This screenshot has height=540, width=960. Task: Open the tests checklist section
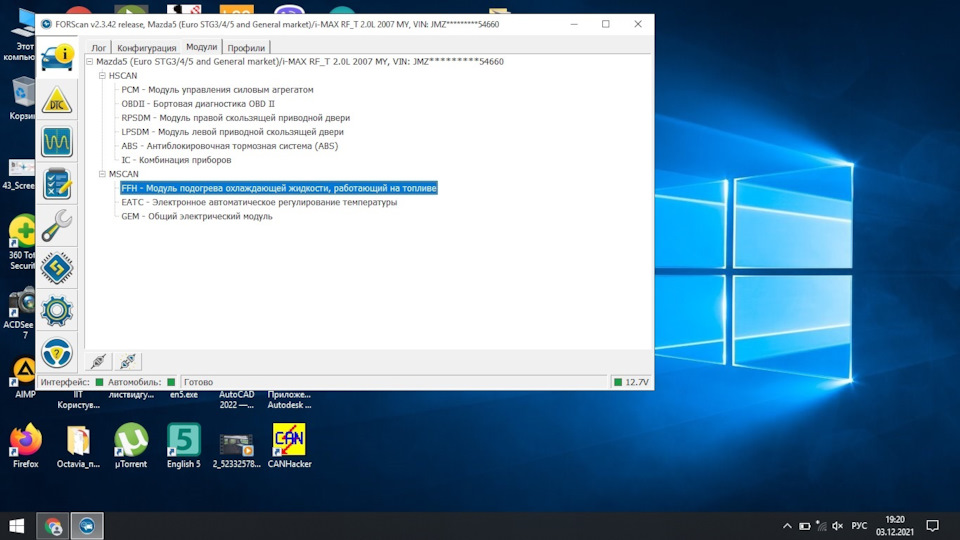[x=57, y=184]
